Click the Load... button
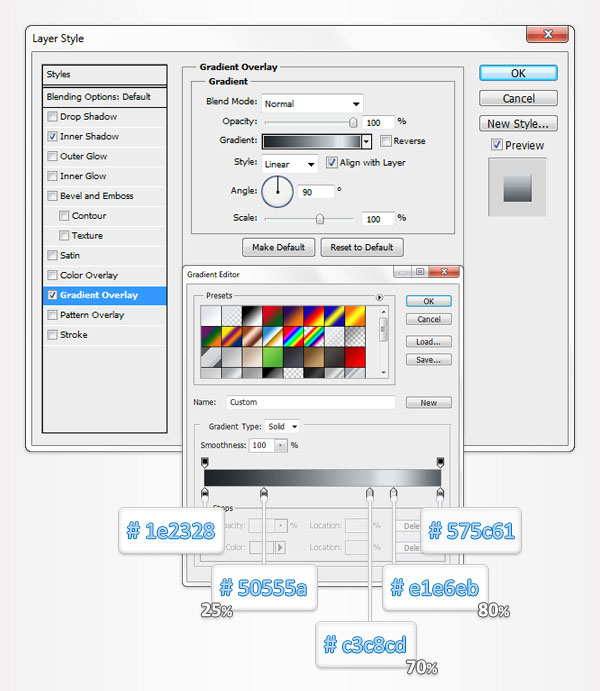Image resolution: width=600 pixels, height=691 pixels. [429, 342]
